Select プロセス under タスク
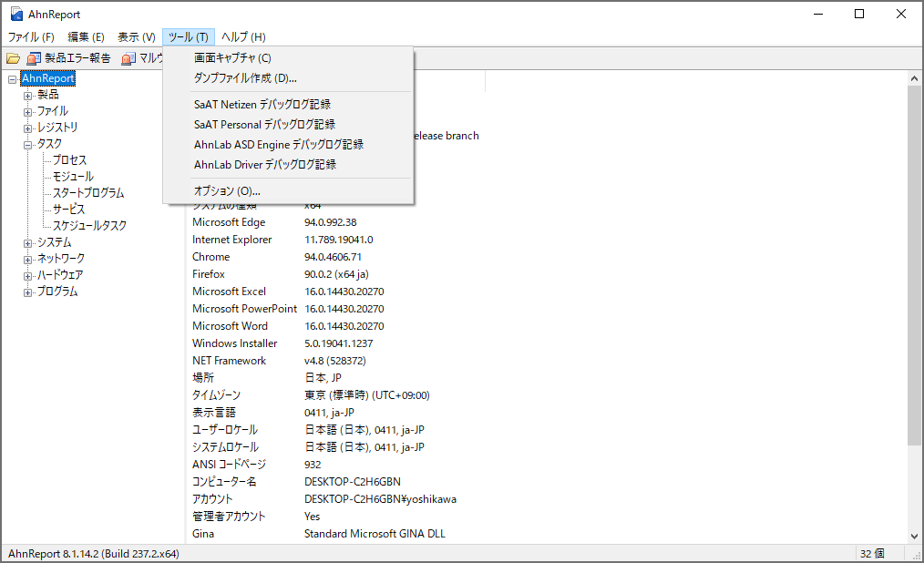 coord(69,160)
